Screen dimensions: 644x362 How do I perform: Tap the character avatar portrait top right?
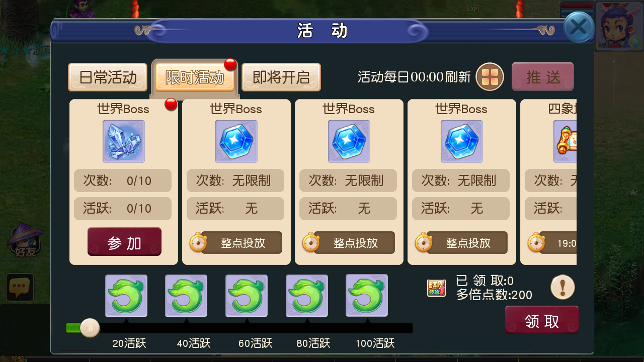click(x=619, y=26)
